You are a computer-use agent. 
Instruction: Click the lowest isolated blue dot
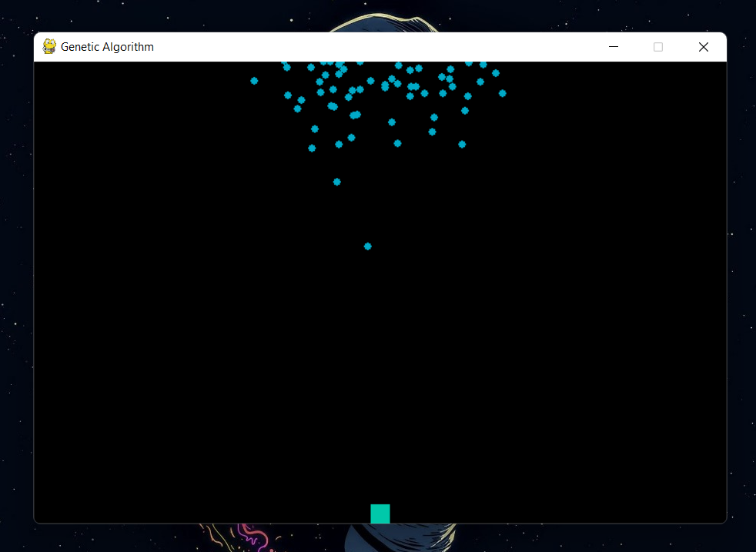click(x=368, y=246)
